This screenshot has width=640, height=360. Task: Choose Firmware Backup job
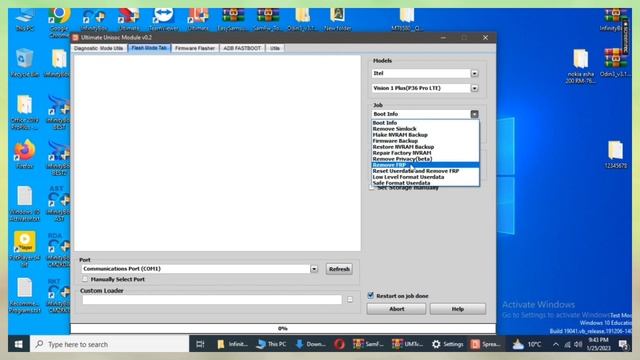tap(425, 141)
